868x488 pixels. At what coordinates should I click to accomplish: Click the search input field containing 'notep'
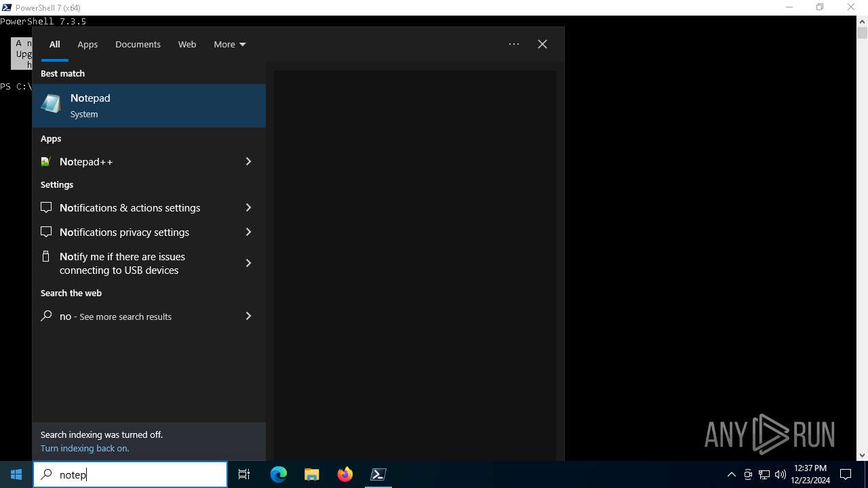[130, 474]
